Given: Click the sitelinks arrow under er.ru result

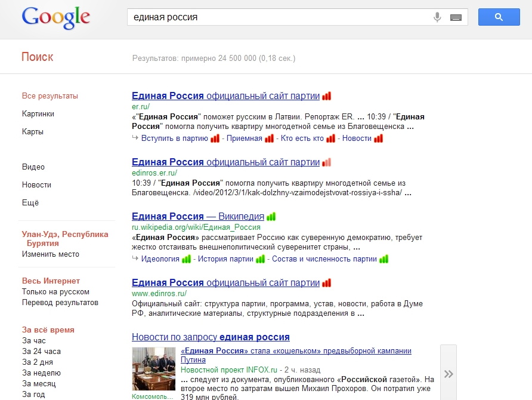Looking at the screenshot, I should [135, 137].
